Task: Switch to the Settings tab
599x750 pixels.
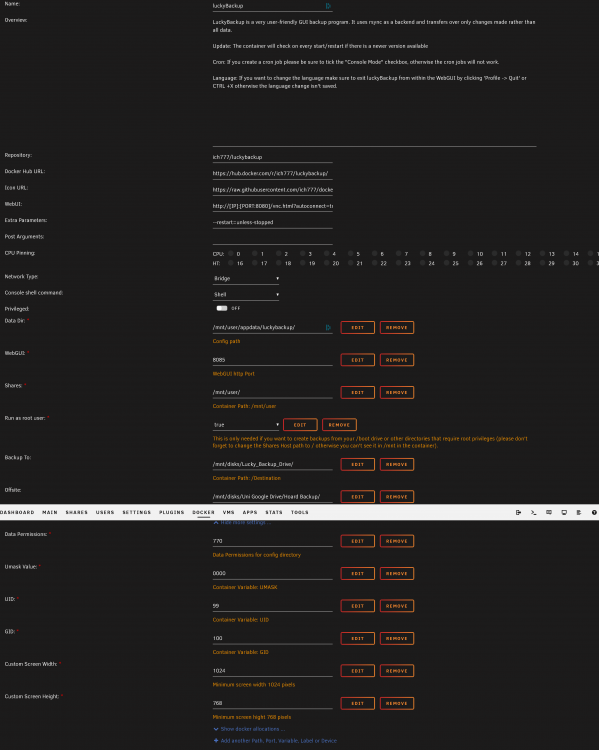Action: point(136,512)
